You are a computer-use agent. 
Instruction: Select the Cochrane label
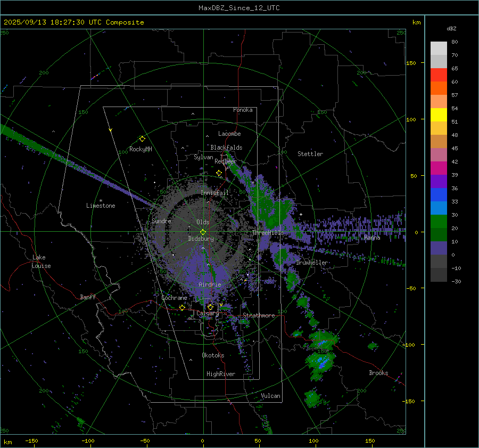[174, 298]
